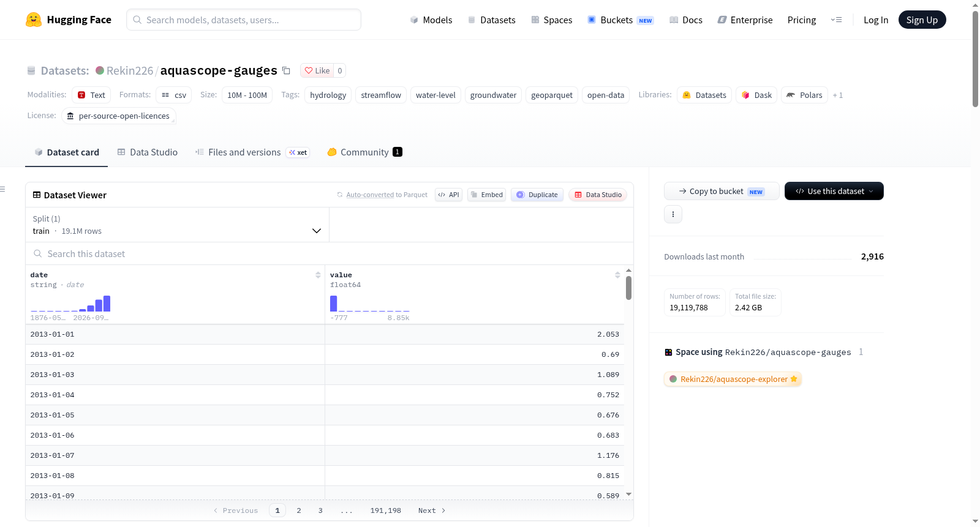This screenshot has width=980, height=527.
Task: Open the table of contents sidebar icon
Action: tap(2, 189)
